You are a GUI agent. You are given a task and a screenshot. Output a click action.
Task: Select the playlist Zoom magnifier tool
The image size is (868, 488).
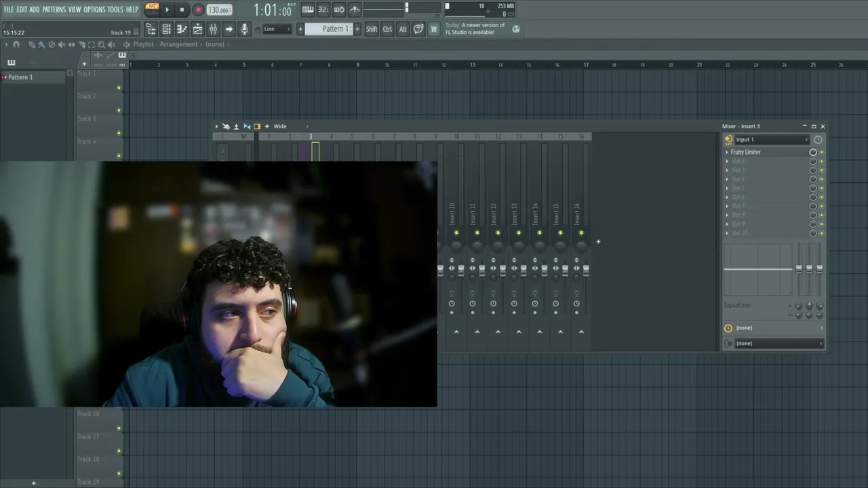[x=102, y=45]
